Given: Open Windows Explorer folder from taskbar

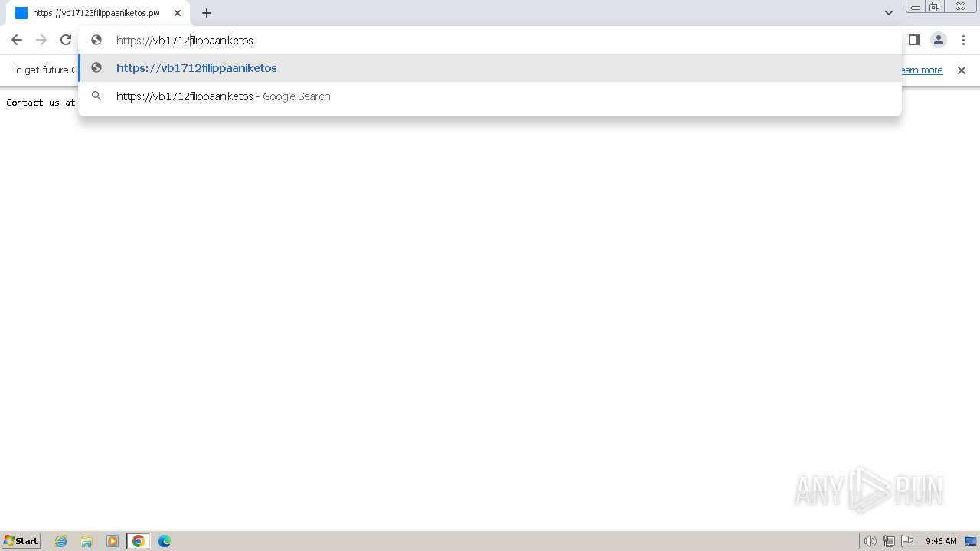Looking at the screenshot, I should tap(87, 541).
